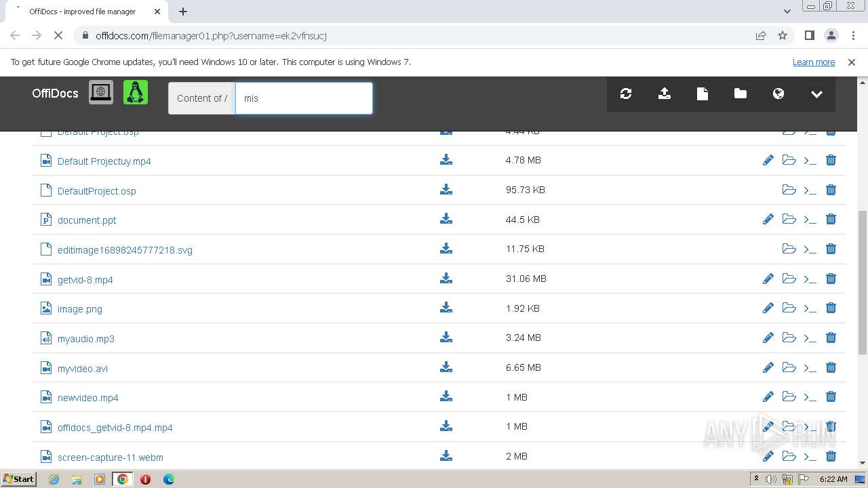Open Chrome three-dot menu
This screenshot has width=868, height=488.
coord(852,35)
